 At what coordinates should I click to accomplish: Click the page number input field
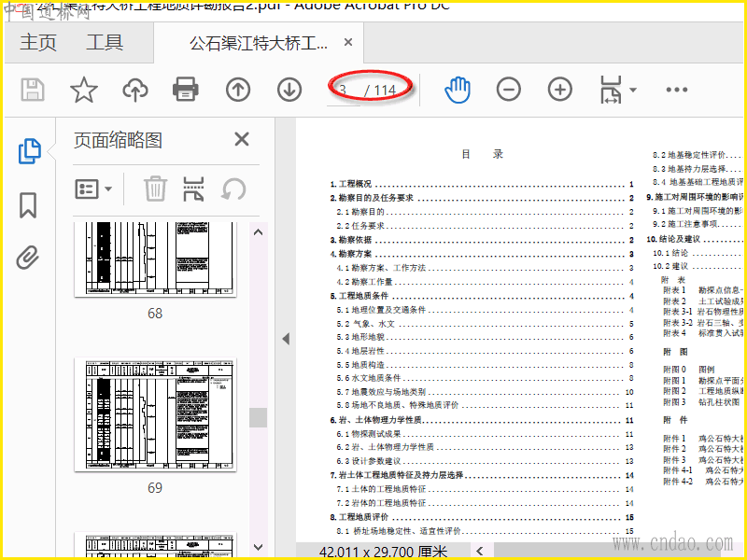click(x=344, y=90)
